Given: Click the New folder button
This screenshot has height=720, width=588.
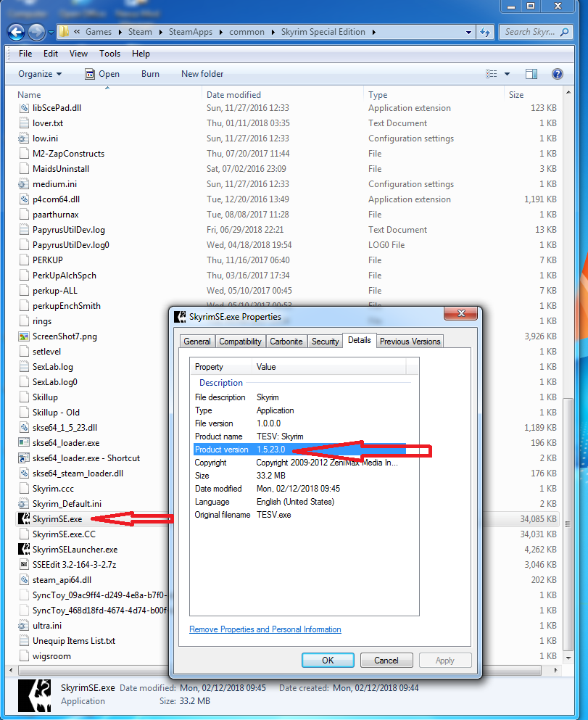Looking at the screenshot, I should [202, 74].
